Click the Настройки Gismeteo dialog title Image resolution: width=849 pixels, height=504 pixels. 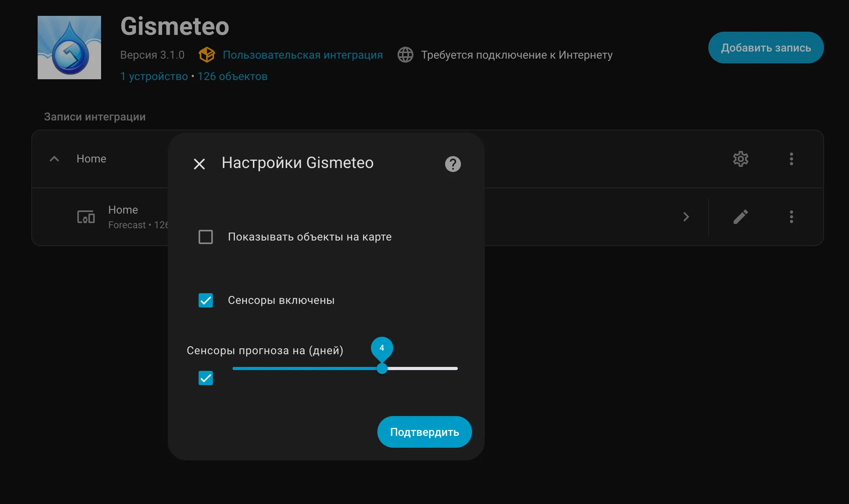298,163
